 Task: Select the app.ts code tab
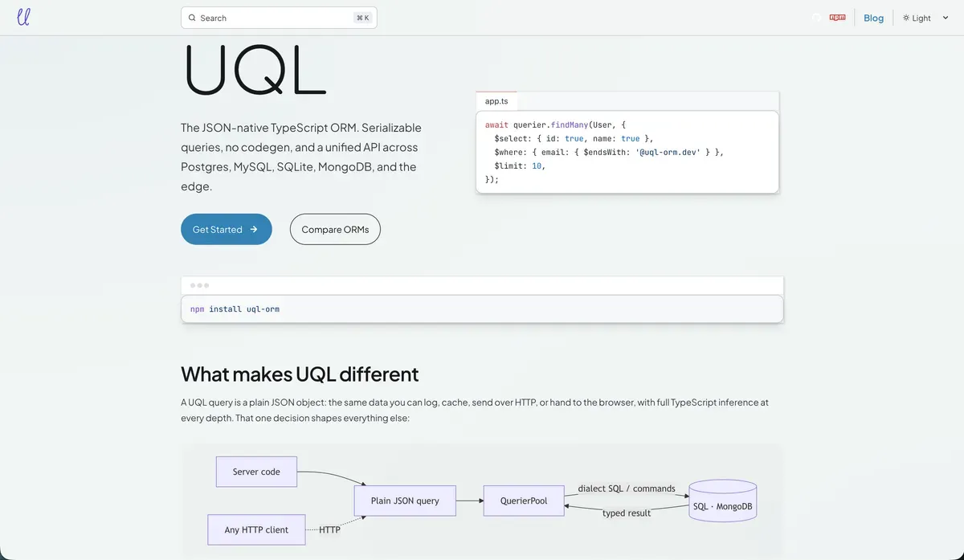click(x=496, y=101)
